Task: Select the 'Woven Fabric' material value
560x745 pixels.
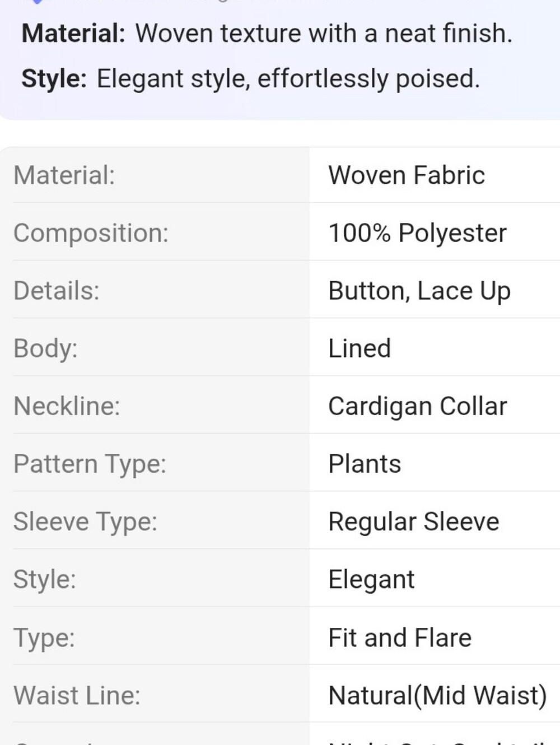Action: (407, 175)
